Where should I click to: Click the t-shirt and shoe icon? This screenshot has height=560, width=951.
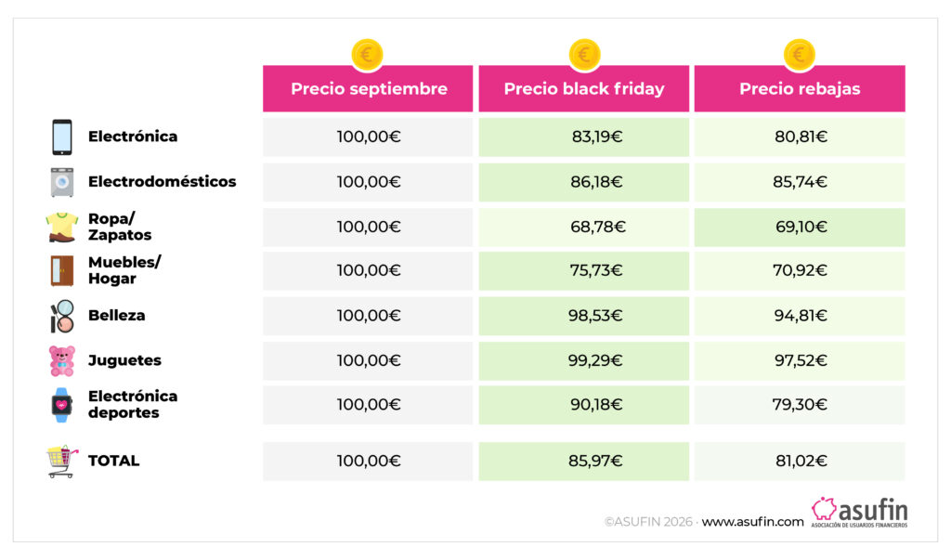[61, 227]
